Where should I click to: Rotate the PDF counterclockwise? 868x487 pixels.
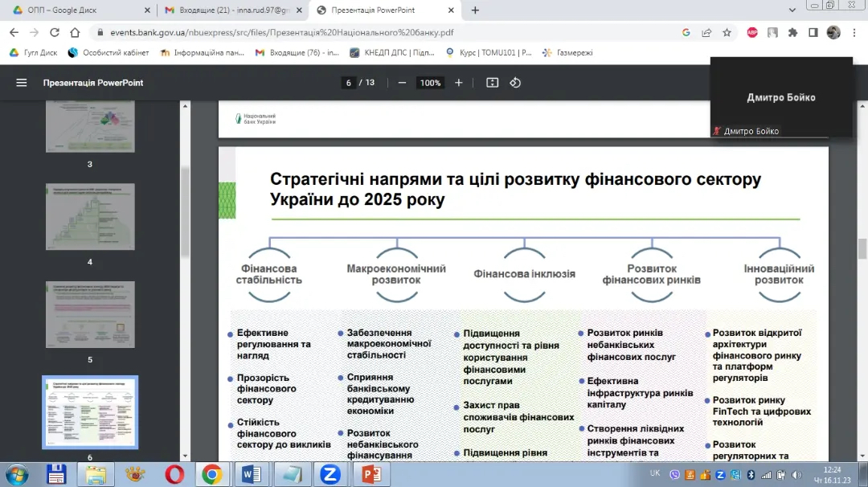(x=516, y=83)
